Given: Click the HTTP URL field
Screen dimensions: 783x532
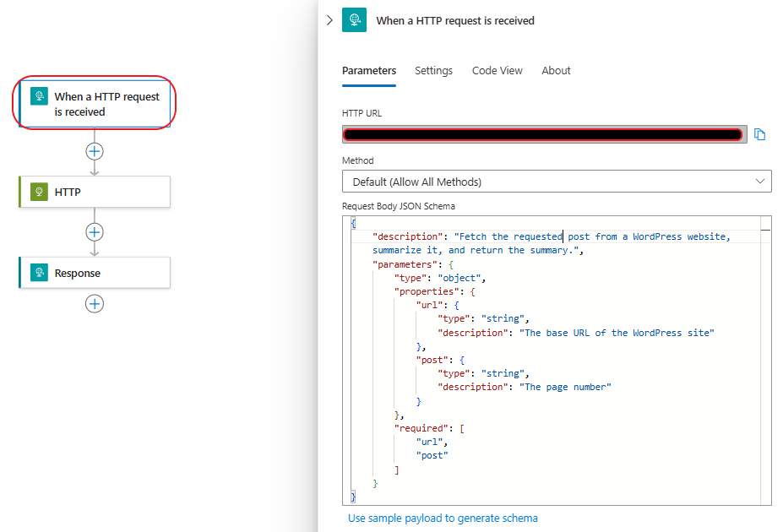Looking at the screenshot, I should point(544,134).
